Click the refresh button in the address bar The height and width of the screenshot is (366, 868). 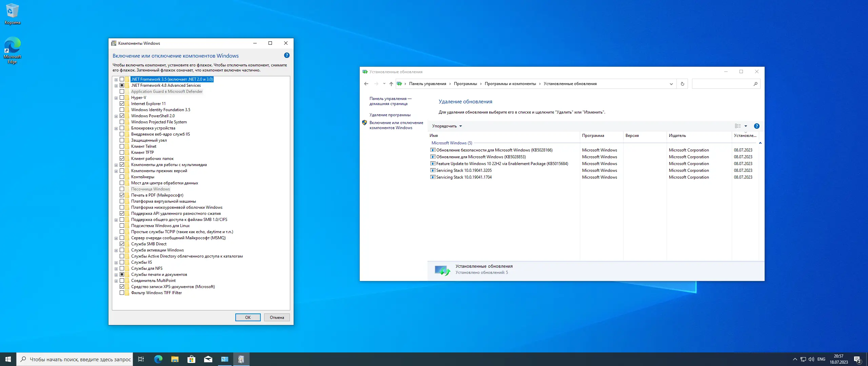coord(682,84)
